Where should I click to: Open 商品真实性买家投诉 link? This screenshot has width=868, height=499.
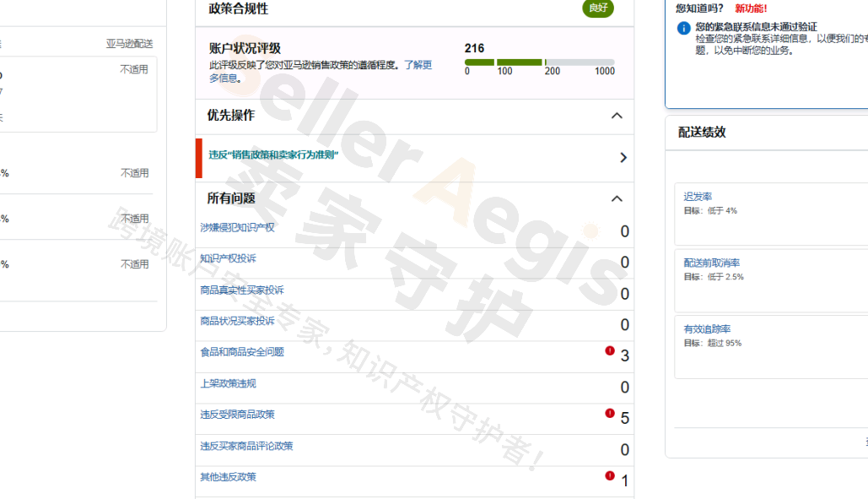[242, 290]
